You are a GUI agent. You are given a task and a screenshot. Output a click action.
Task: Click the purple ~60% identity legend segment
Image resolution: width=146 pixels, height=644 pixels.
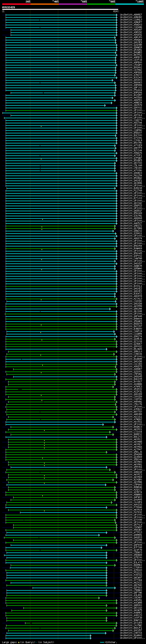coord(73,4)
